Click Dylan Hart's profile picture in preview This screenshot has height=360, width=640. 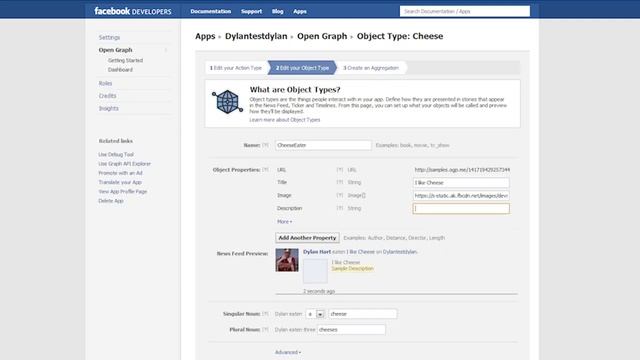287,260
